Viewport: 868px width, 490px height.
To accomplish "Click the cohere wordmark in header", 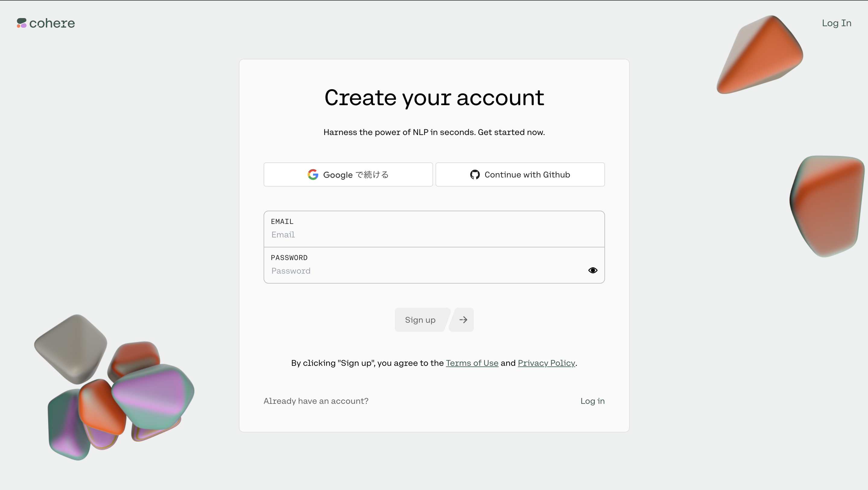I will [52, 23].
